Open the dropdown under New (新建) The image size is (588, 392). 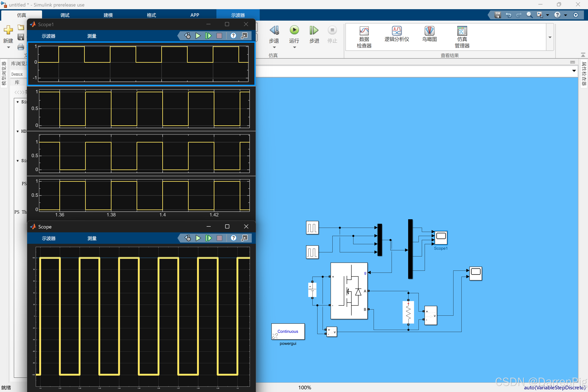click(8, 47)
